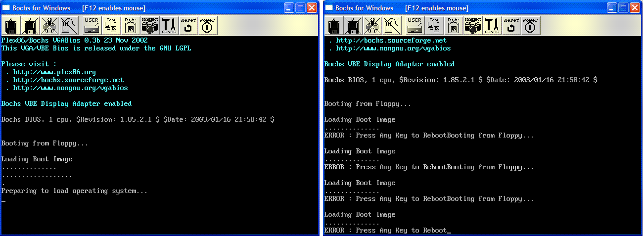Click floppy A: icon in right Bochs window
This screenshot has width=644, height=238.
[x=334, y=25]
